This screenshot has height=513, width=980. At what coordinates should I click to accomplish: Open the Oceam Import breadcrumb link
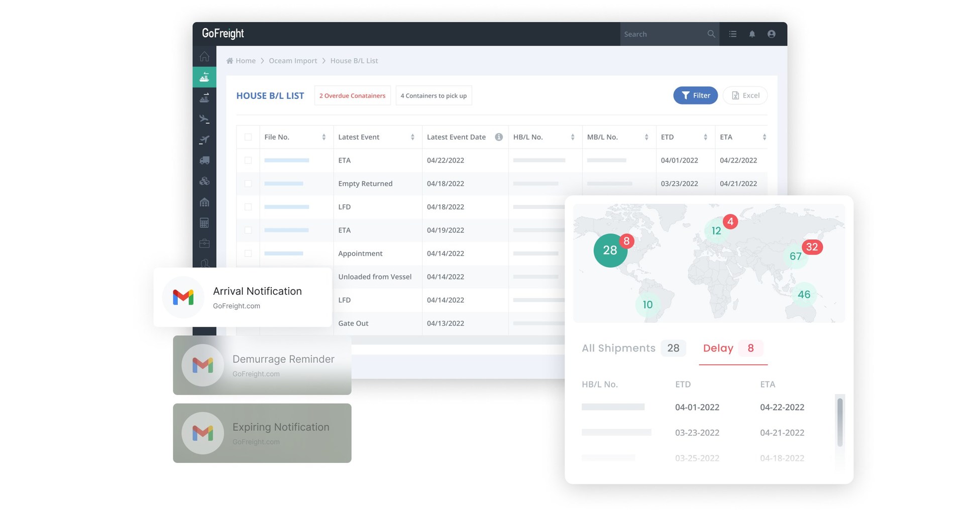pyautogui.click(x=293, y=60)
